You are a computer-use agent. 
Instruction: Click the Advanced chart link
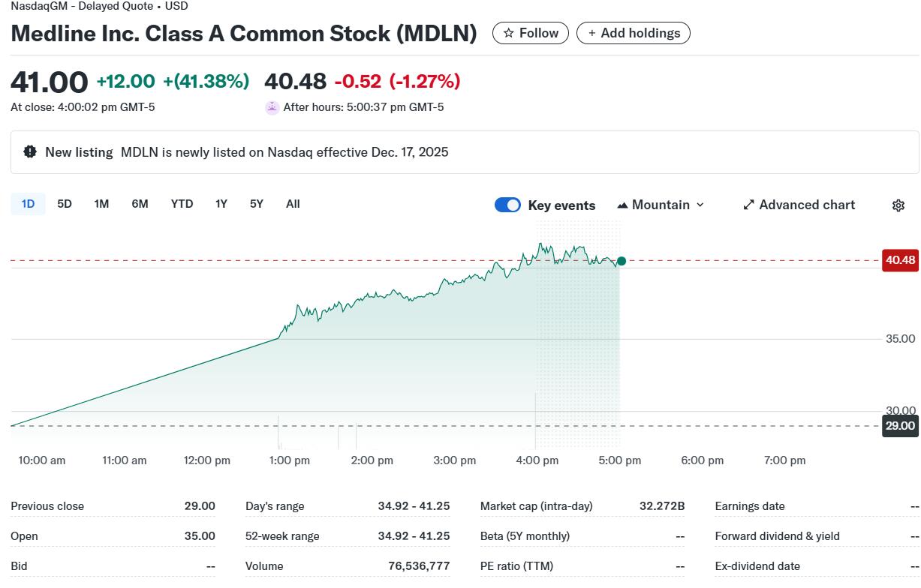click(x=806, y=205)
